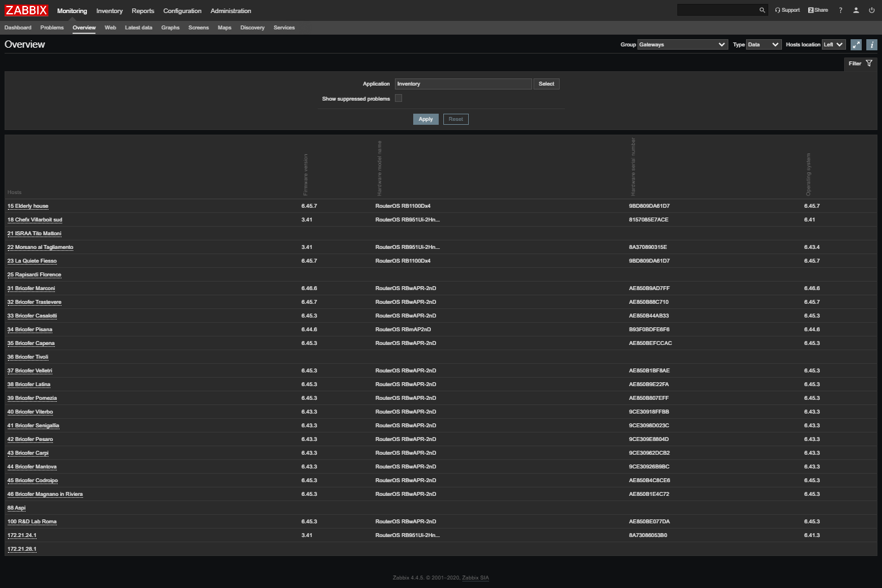The height and width of the screenshot is (588, 882).
Task: Go to the Services submenu
Action: pos(284,27)
